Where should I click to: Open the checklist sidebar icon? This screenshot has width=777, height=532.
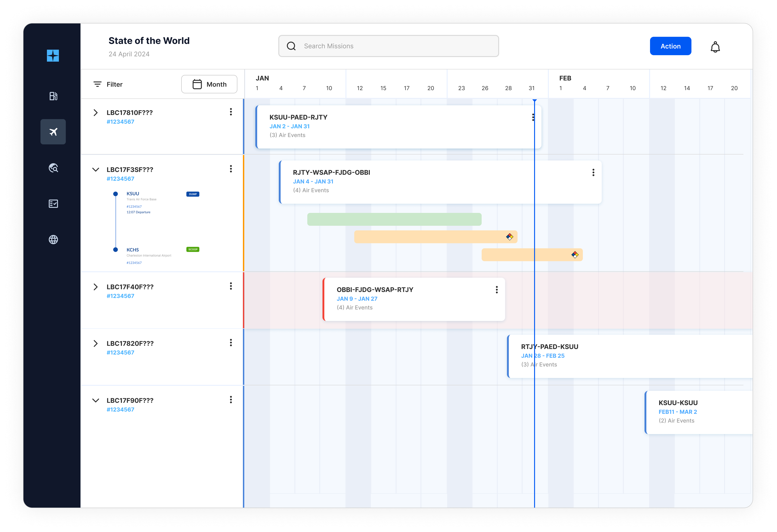(54, 203)
